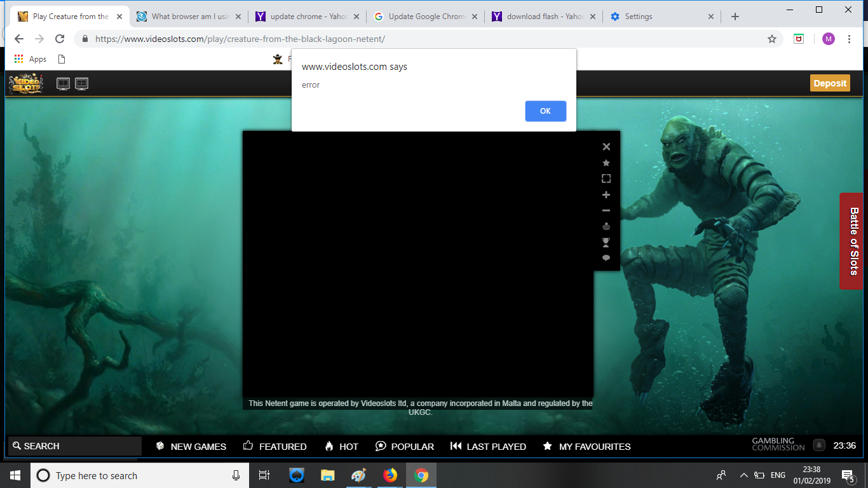Image resolution: width=868 pixels, height=488 pixels.
Task: Open a new browser tab
Action: click(735, 17)
